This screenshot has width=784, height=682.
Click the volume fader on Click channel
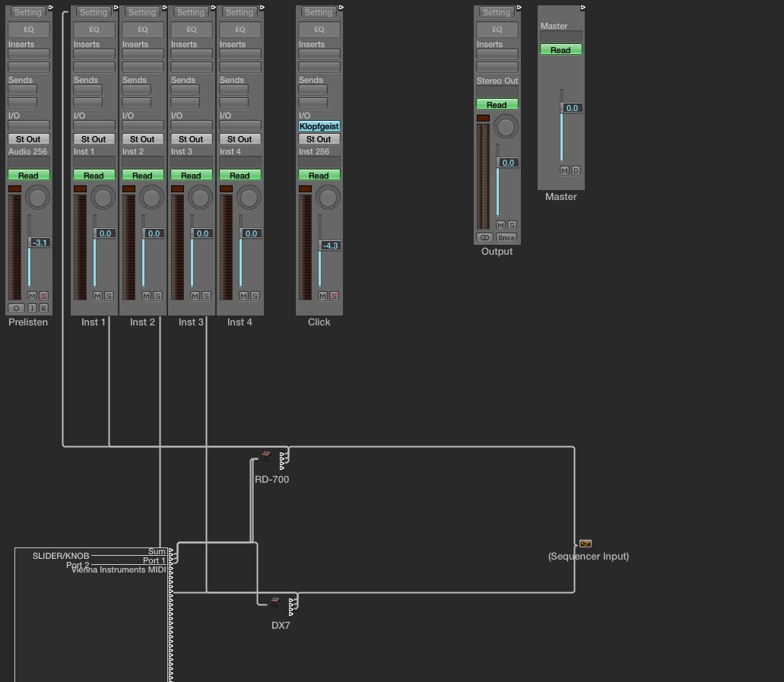tap(330, 246)
